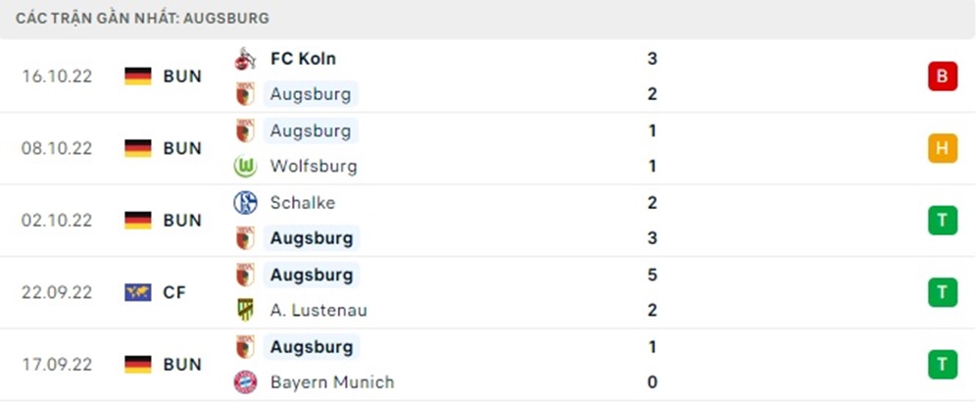This screenshot has height=403, width=980.
Task: Click the orange H draw result badge
Action: coord(942,148)
